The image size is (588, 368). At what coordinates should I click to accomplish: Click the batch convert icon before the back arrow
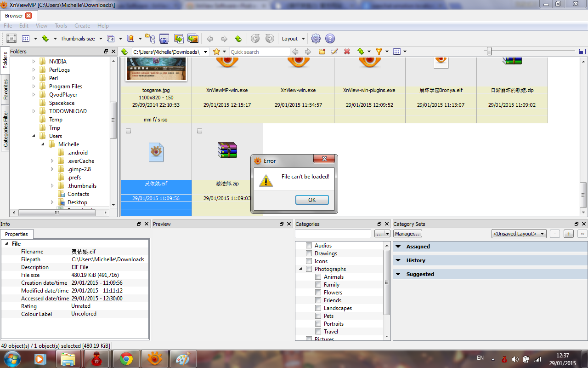(x=193, y=39)
